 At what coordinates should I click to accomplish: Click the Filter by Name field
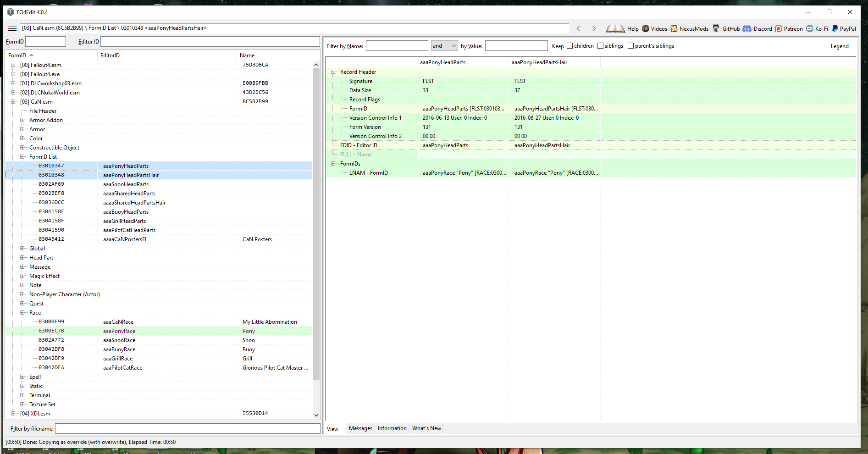point(397,46)
